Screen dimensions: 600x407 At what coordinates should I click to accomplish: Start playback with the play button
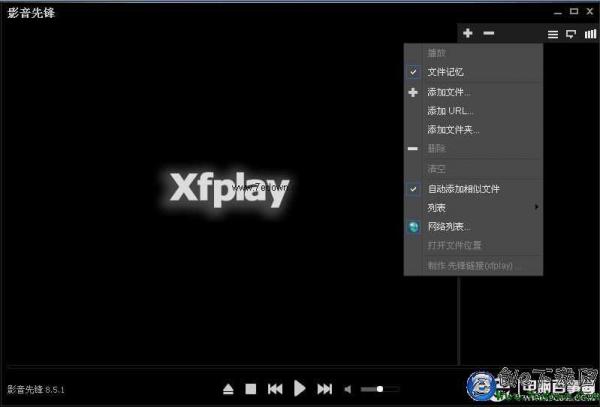[x=299, y=389]
